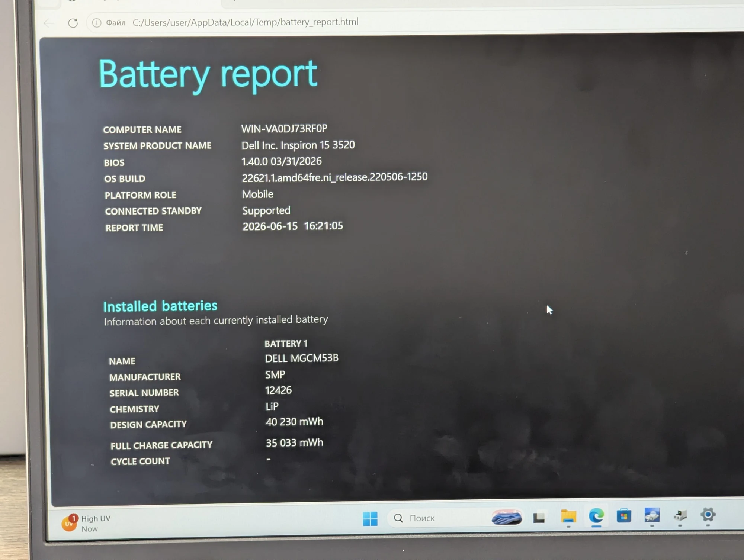Reload the battery report page
744x560 pixels.
click(73, 23)
